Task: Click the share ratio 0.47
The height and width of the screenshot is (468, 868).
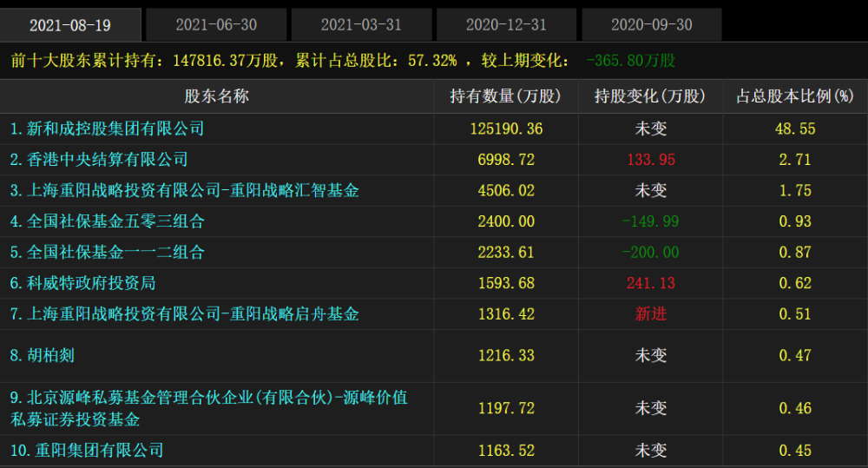Action: point(795,355)
